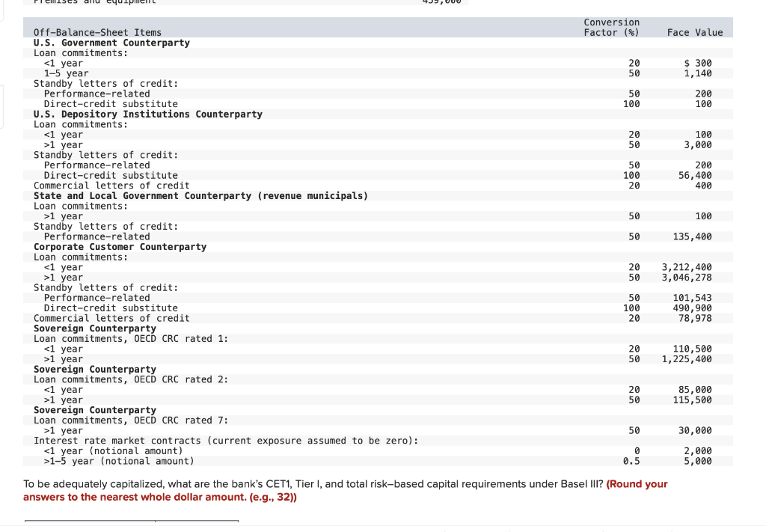The width and height of the screenshot is (766, 532).
Task: Select the "Conversion Factor (%)" column header
Action: (611, 28)
